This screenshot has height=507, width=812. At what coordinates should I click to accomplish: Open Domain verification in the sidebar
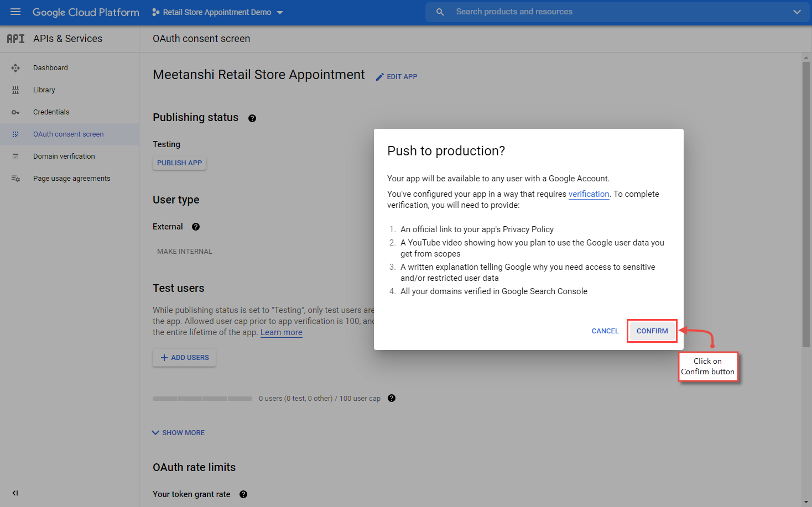tap(64, 156)
